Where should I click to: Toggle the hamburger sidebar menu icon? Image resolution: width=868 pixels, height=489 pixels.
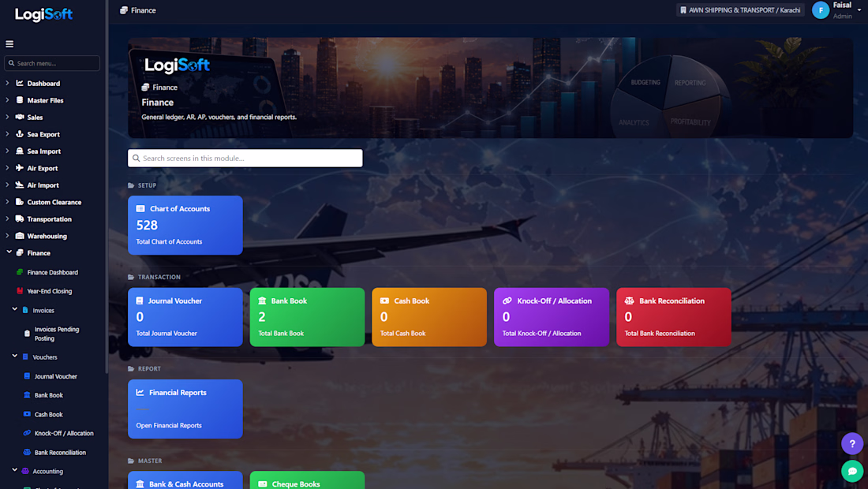point(9,44)
